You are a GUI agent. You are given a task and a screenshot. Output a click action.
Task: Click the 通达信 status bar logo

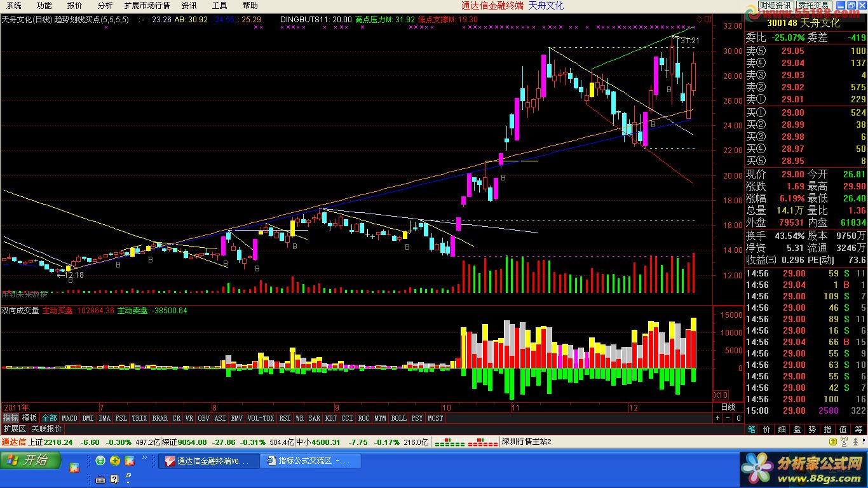click(13, 442)
